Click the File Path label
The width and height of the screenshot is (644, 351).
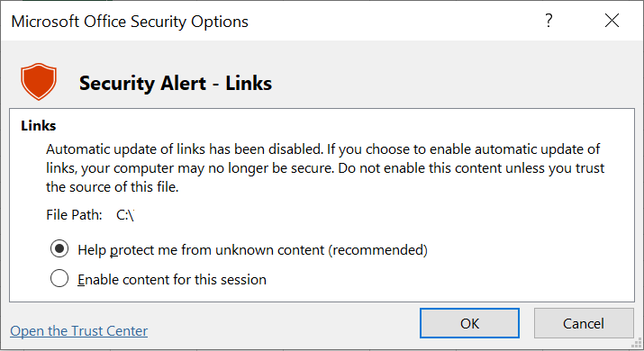click(x=74, y=215)
